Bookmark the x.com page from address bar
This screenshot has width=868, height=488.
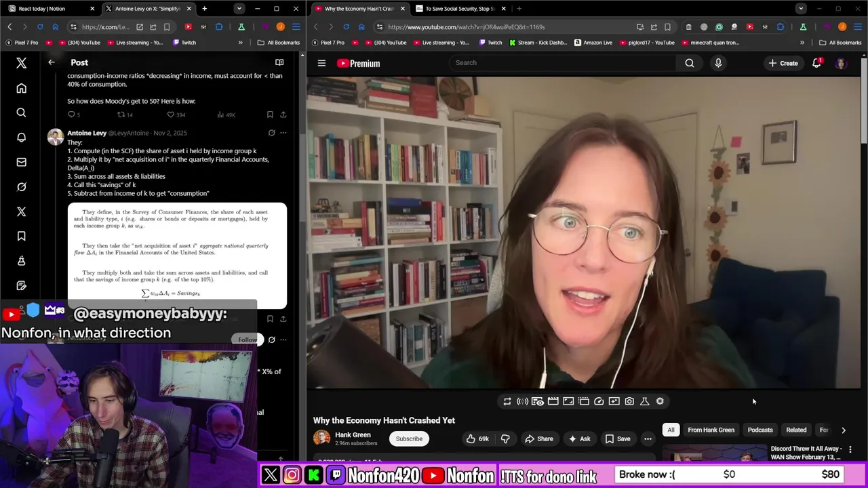tap(166, 27)
